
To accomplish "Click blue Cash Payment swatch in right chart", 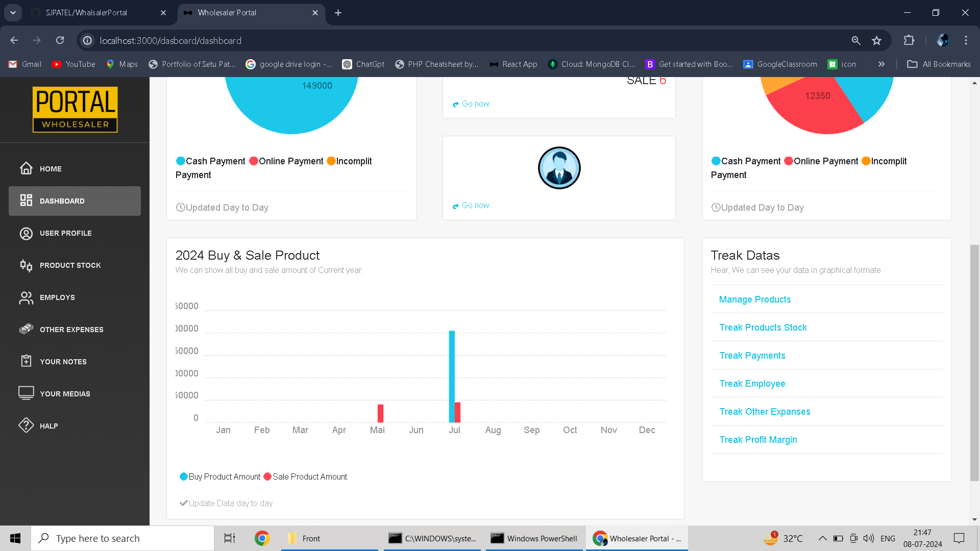I will click(716, 161).
